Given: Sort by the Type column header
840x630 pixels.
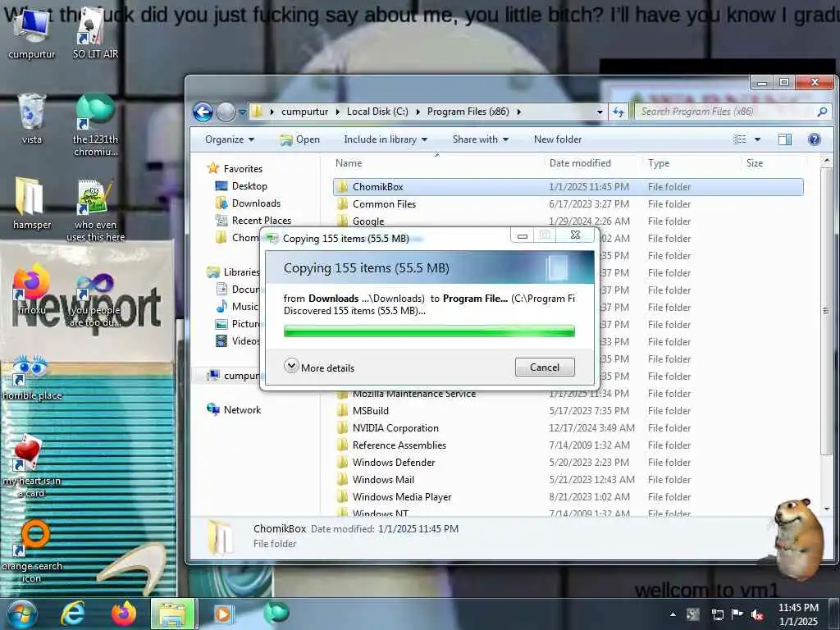Looking at the screenshot, I should pyautogui.click(x=692, y=163).
